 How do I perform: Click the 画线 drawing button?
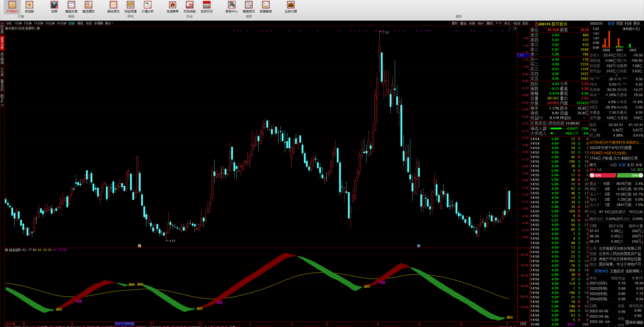pyautogui.click(x=490, y=23)
